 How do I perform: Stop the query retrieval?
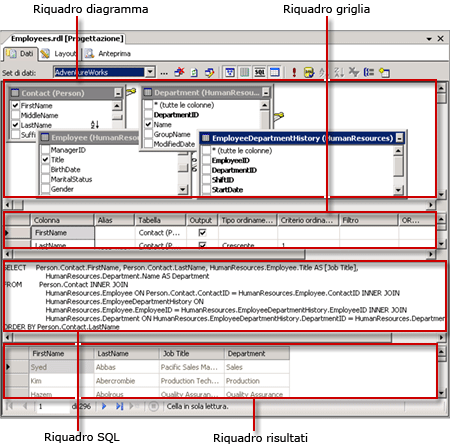click(153, 406)
